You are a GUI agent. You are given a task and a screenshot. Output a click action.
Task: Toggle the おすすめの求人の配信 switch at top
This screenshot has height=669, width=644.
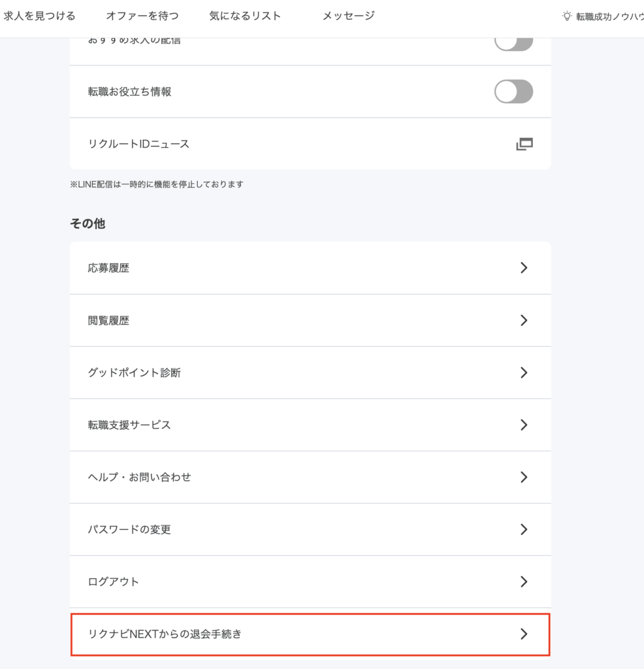coord(513,42)
